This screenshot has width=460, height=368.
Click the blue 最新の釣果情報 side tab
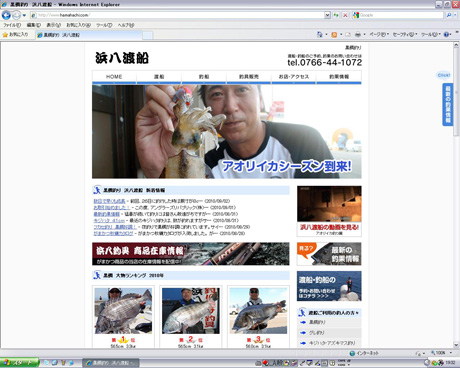coord(448,104)
